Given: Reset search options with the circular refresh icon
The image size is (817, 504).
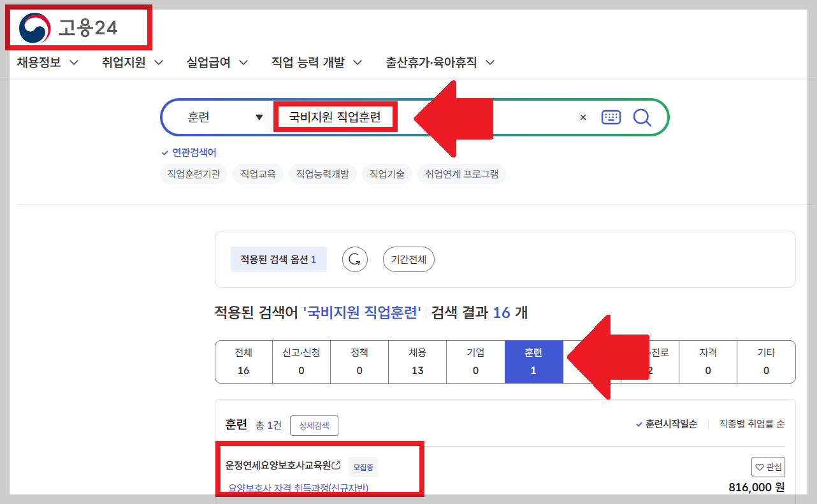Looking at the screenshot, I should coord(355,259).
